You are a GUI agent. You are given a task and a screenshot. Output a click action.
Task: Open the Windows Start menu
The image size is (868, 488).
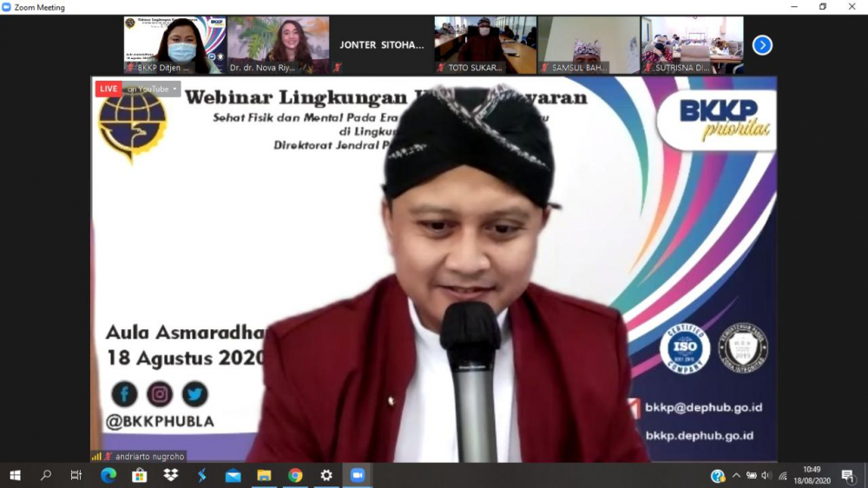point(15,475)
